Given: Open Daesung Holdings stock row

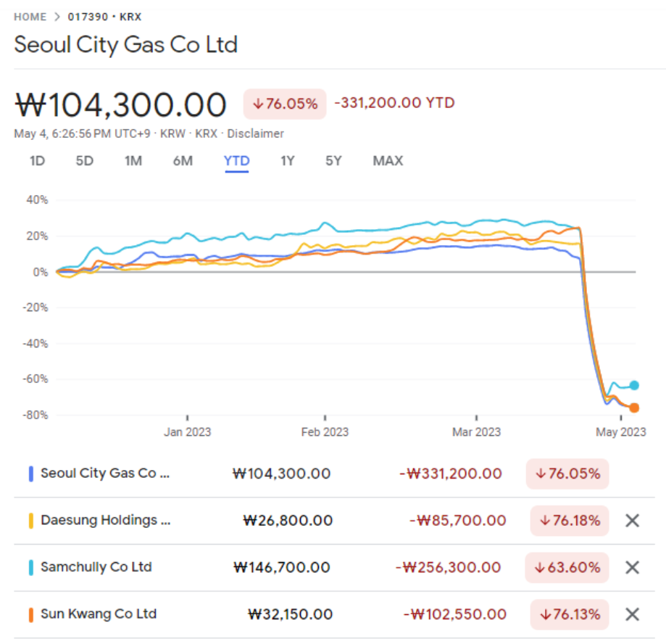Looking at the screenshot, I should tap(334, 521).
